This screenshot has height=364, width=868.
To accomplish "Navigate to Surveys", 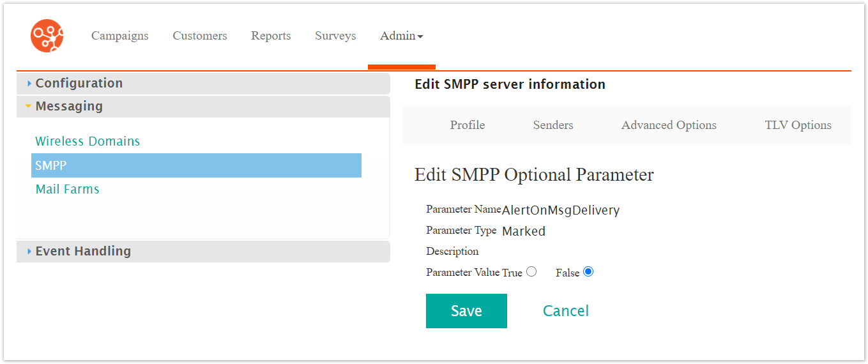I will 335,36.
